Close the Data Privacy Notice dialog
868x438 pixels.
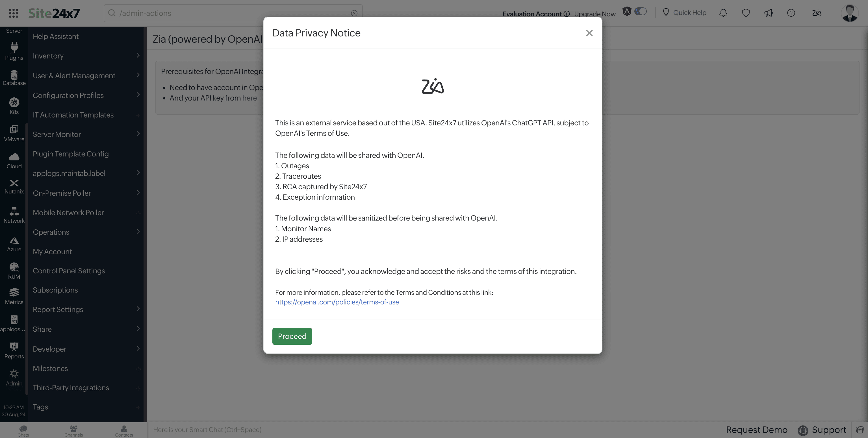(589, 33)
